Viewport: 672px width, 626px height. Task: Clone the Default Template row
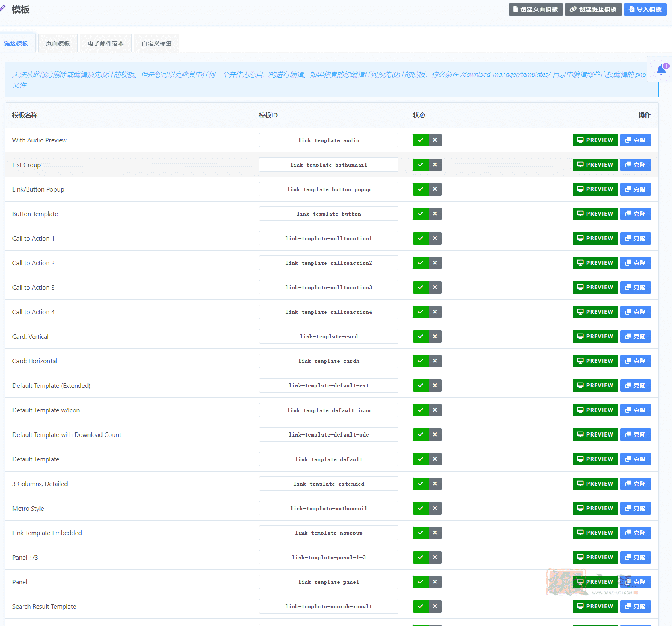tap(635, 459)
